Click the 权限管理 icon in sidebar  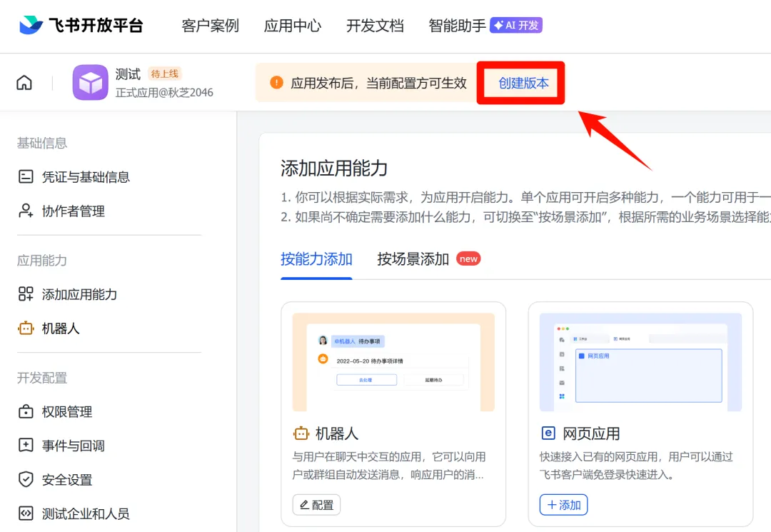[26, 411]
